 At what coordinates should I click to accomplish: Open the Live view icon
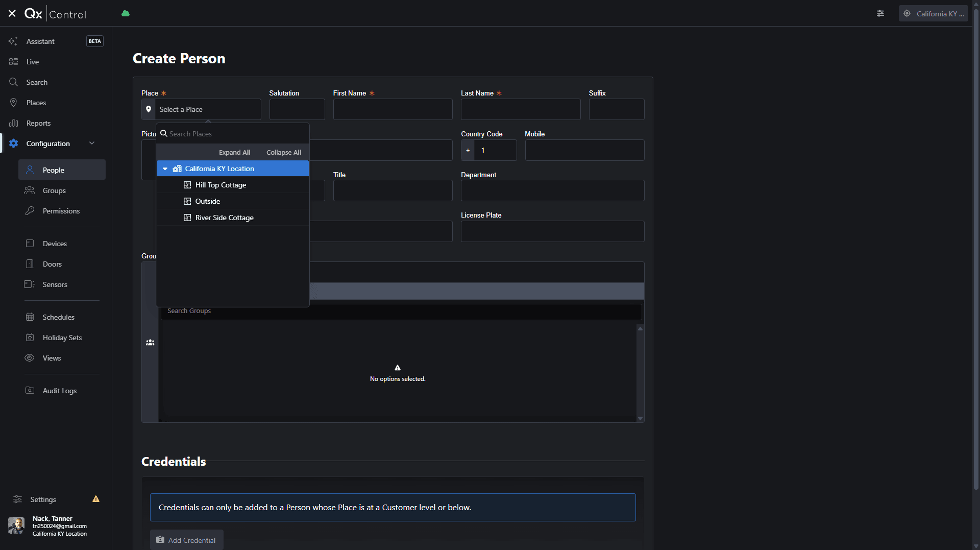[13, 62]
